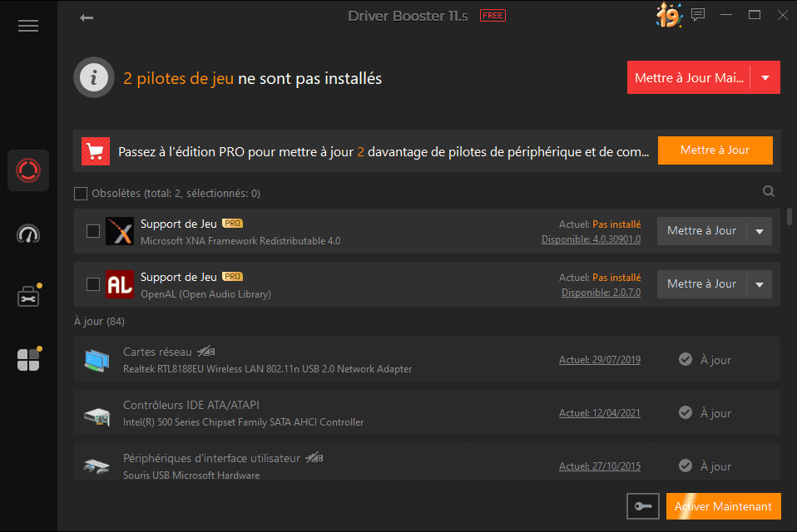Image resolution: width=797 pixels, height=532 pixels.
Task: Click the Périphériques d'interface utilisateur label
Action: [211, 458]
